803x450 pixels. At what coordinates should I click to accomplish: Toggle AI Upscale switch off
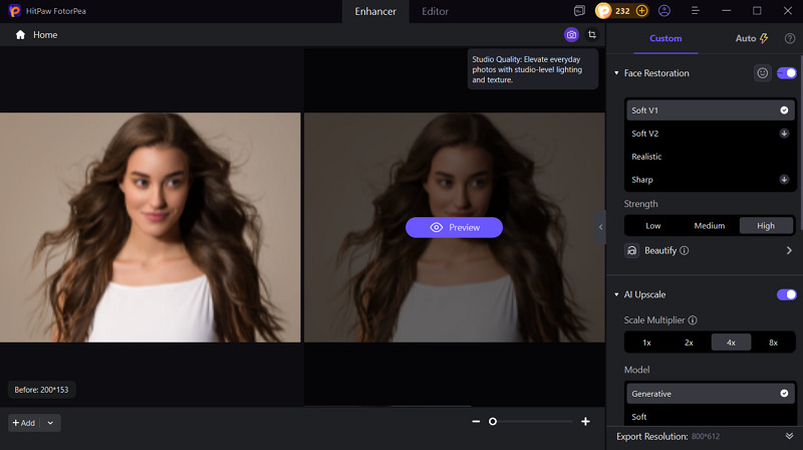point(787,294)
